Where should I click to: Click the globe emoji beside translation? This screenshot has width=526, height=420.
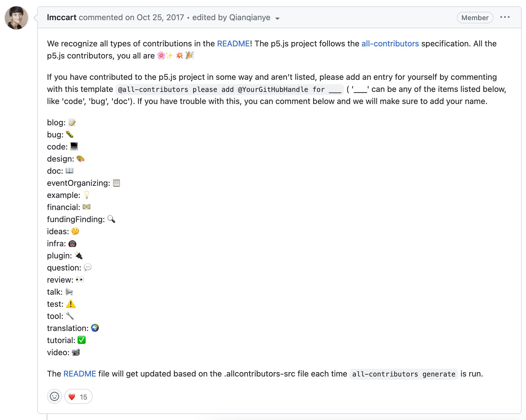pyautogui.click(x=95, y=328)
